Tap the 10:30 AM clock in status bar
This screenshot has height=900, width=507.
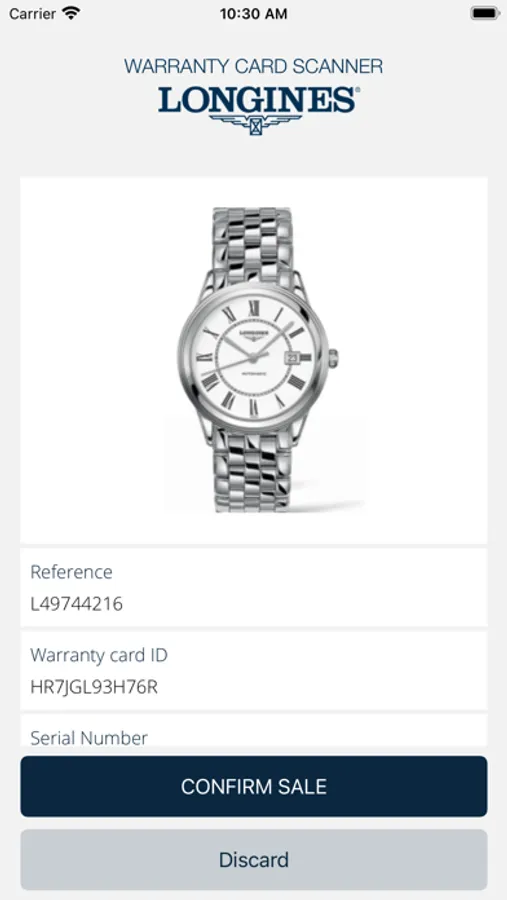[x=253, y=14]
